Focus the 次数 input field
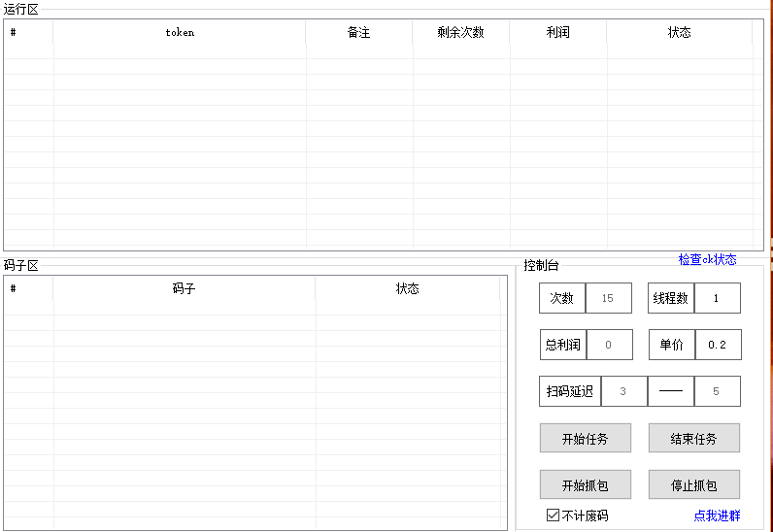Image resolution: width=773 pixels, height=532 pixels. (x=608, y=298)
